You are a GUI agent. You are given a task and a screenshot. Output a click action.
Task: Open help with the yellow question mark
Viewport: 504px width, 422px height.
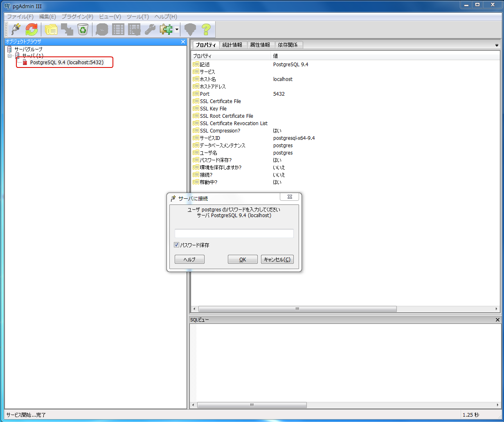(x=206, y=29)
